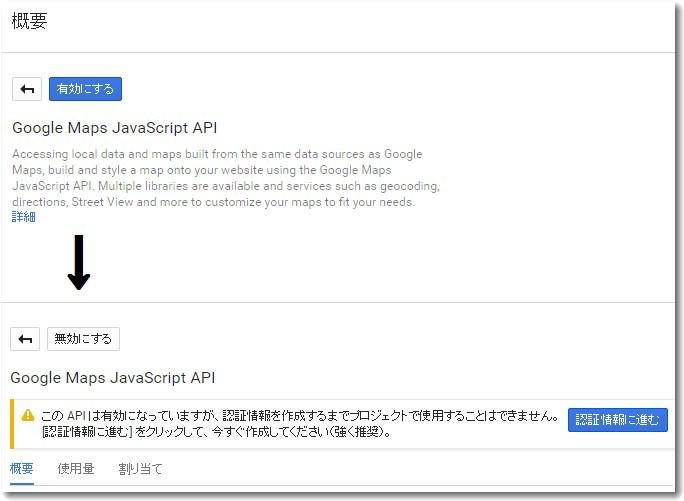Click the back arrow beside 有効にする
The image size is (684, 501).
coord(27,89)
